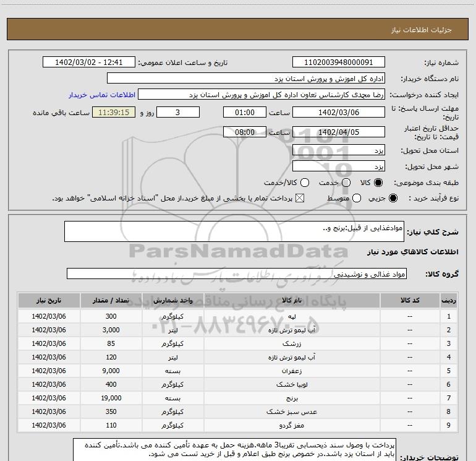Select the کالا radio button

(378, 183)
